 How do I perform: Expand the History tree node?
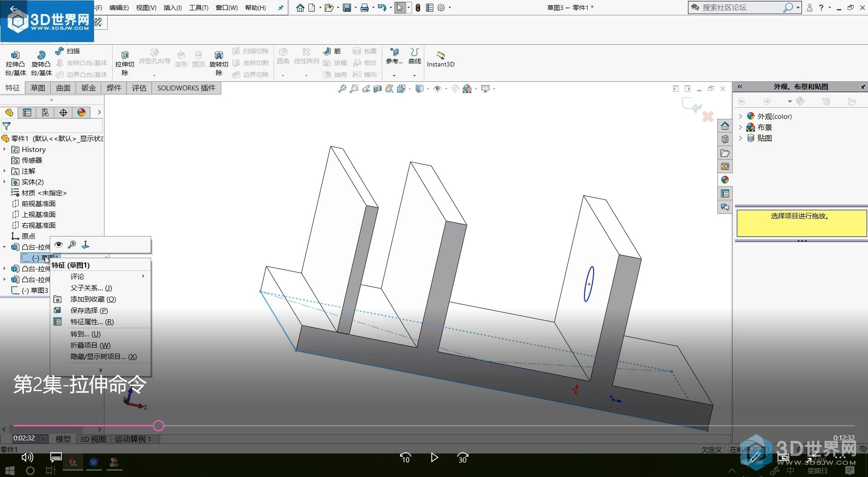tap(5, 149)
